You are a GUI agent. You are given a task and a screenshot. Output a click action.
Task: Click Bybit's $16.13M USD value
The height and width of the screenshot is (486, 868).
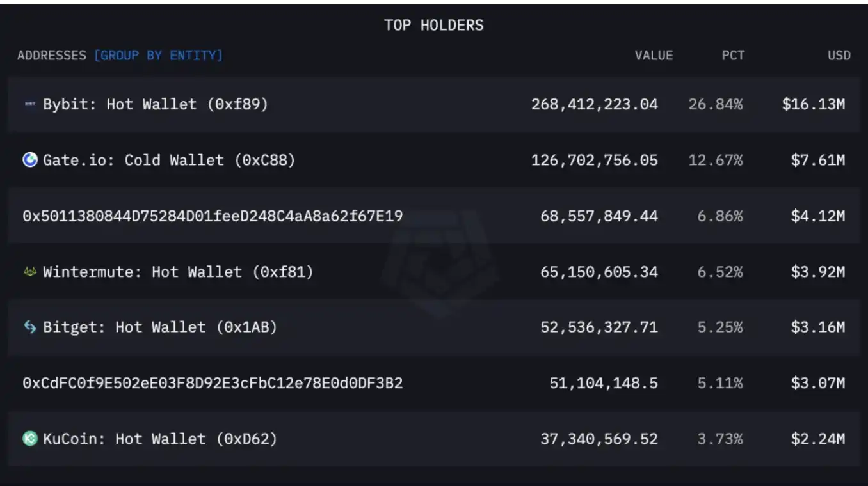(x=813, y=104)
